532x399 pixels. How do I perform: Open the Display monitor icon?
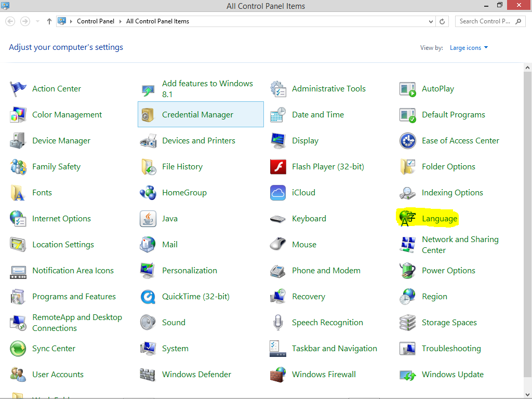pos(278,141)
